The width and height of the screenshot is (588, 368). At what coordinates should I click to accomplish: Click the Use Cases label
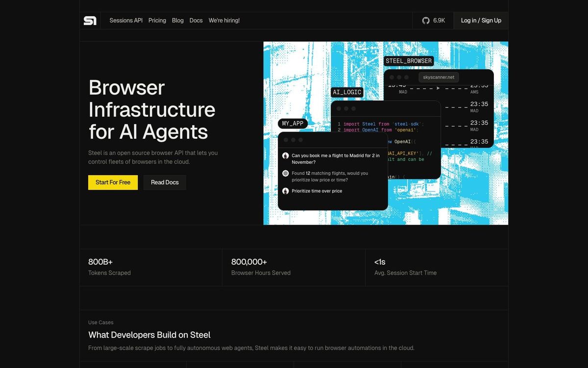pyautogui.click(x=101, y=322)
